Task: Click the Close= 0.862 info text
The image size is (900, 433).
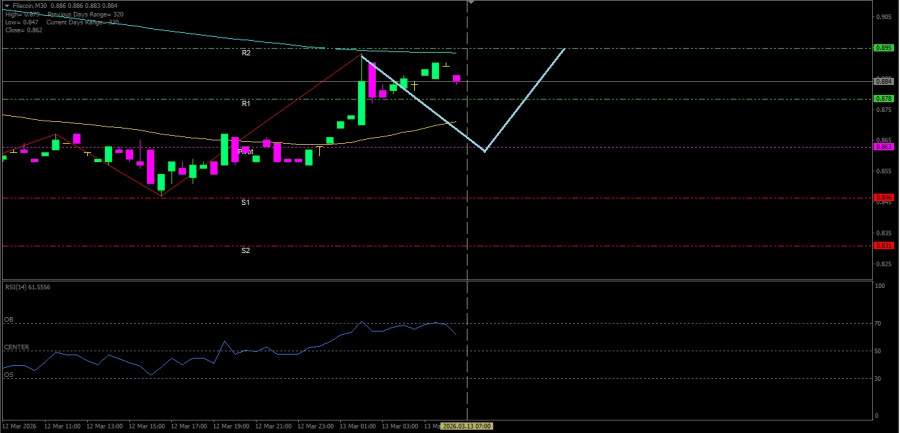Action: click(24, 30)
